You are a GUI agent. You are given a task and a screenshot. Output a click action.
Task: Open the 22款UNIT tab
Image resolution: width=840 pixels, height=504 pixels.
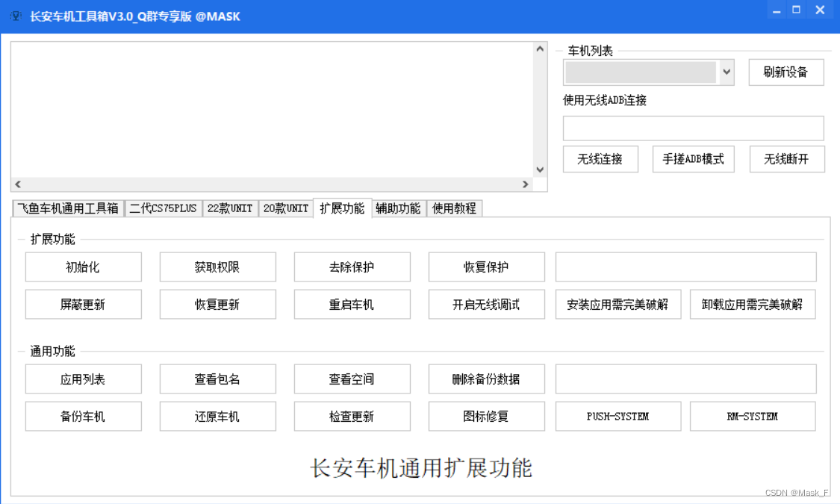point(231,208)
